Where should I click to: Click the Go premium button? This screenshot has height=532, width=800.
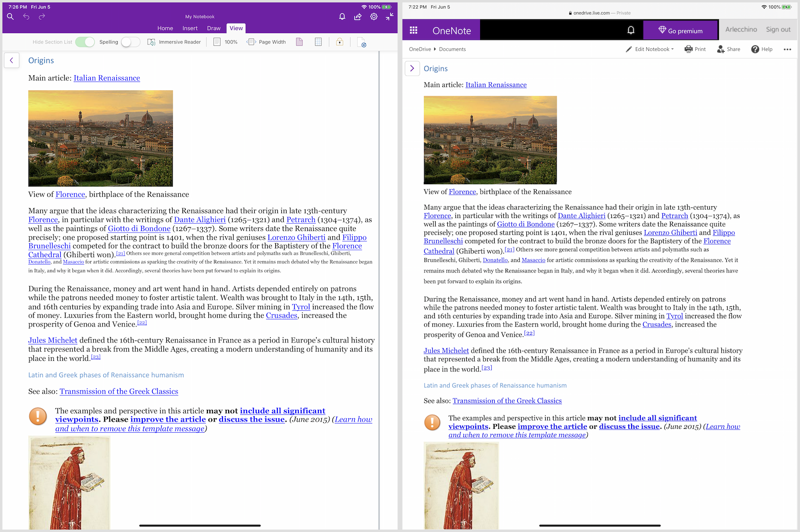[x=680, y=31]
